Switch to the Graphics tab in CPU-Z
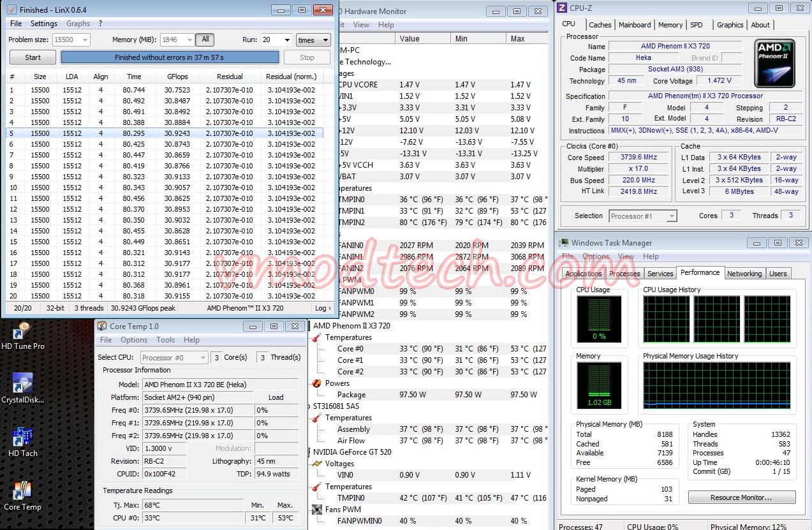 [x=730, y=25]
